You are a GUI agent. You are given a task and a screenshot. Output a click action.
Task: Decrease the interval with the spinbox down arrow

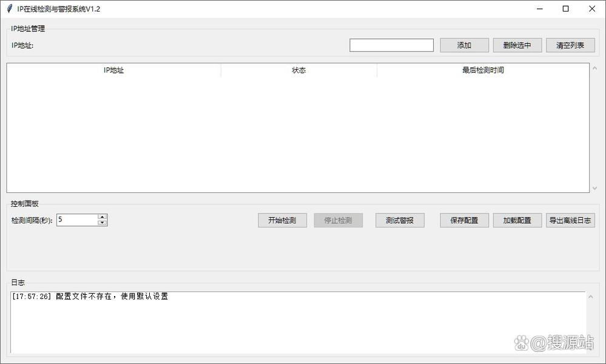pos(102,223)
